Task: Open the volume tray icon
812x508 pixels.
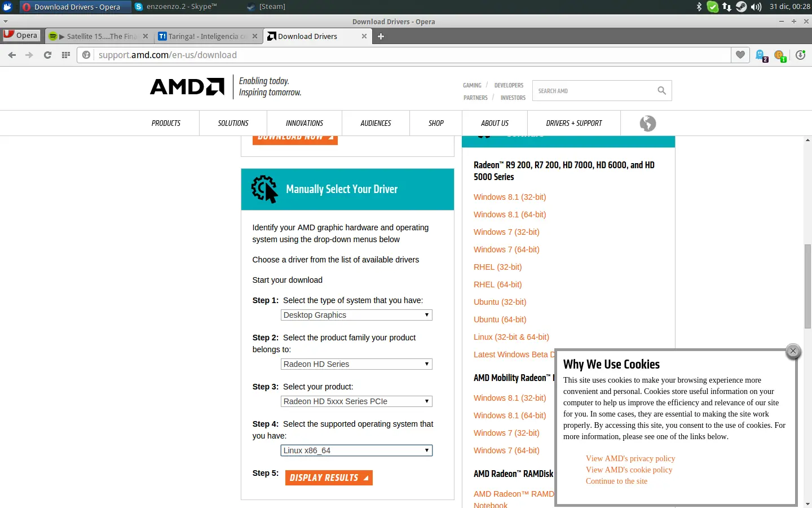Action: (x=756, y=7)
